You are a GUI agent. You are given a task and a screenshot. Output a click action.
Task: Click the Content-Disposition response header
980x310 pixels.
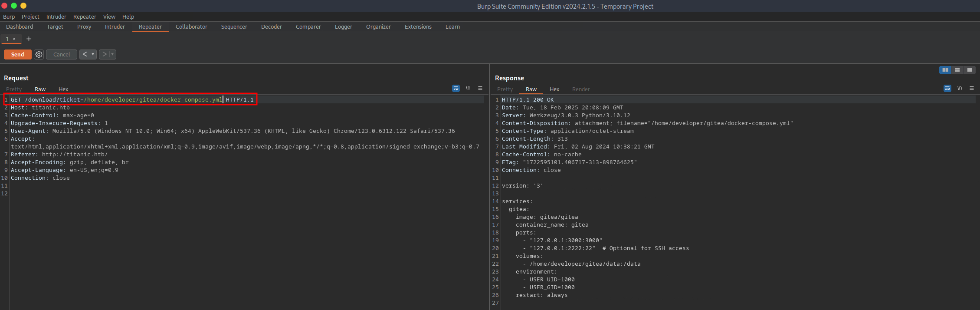(x=647, y=123)
